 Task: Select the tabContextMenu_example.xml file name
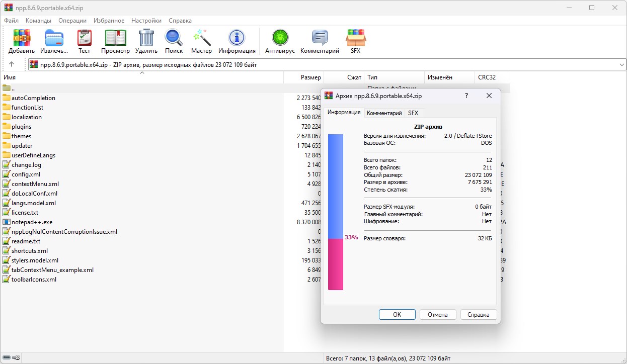pyautogui.click(x=53, y=270)
